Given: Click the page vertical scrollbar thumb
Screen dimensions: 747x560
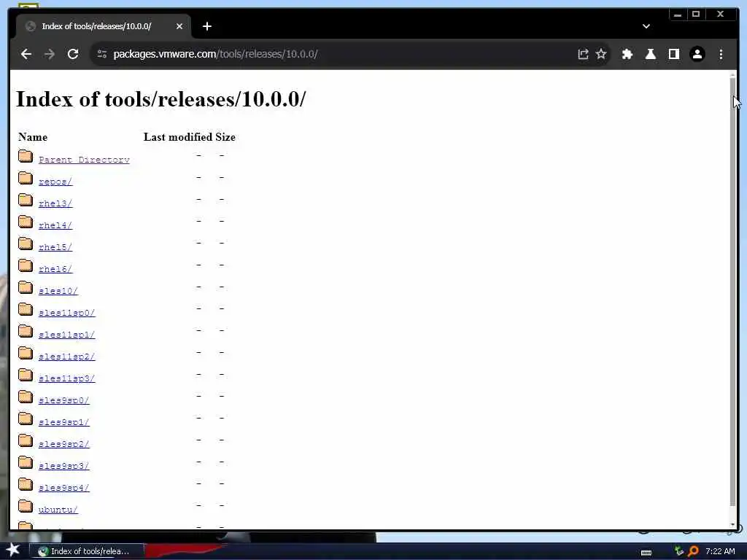Looking at the screenshot, I should pyautogui.click(x=732, y=292).
